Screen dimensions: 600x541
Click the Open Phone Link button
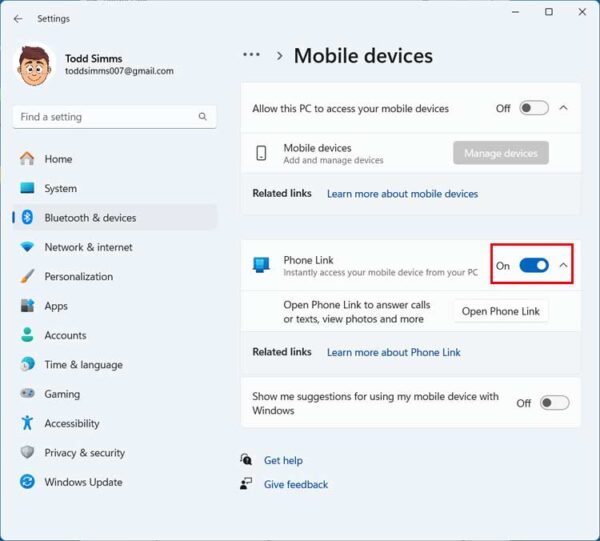pyautogui.click(x=501, y=311)
